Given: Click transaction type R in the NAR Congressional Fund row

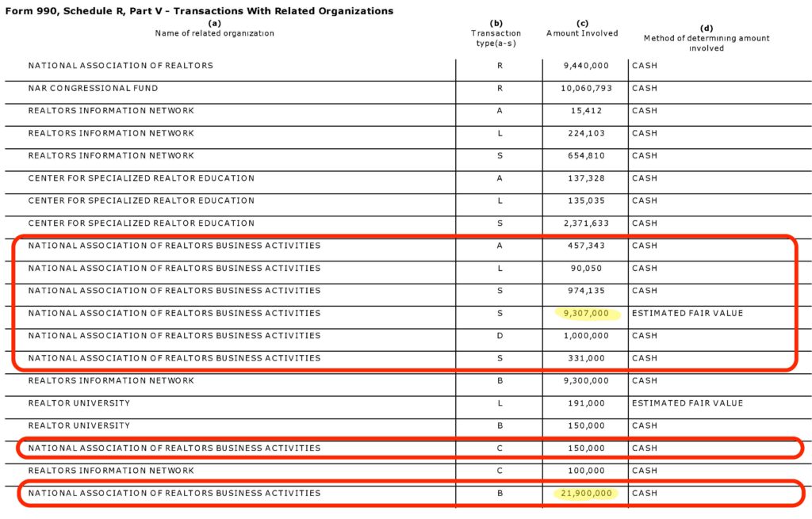Looking at the screenshot, I should click(x=500, y=89).
